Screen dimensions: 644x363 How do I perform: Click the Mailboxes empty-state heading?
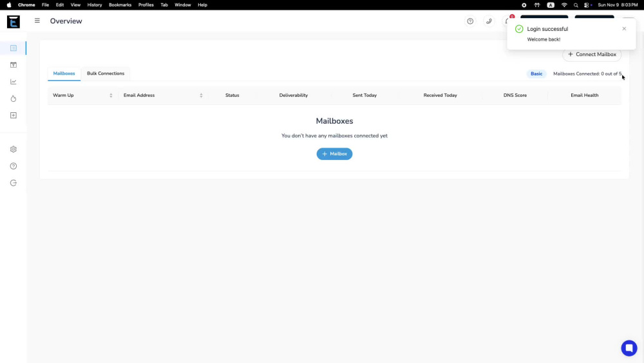[x=334, y=121]
